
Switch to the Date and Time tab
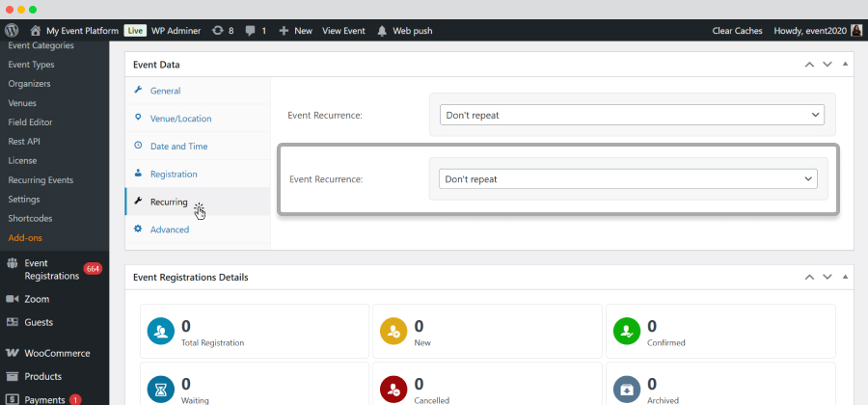178,147
